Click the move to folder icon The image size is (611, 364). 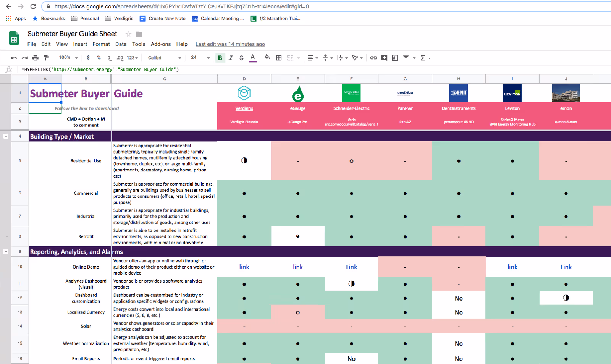point(139,34)
